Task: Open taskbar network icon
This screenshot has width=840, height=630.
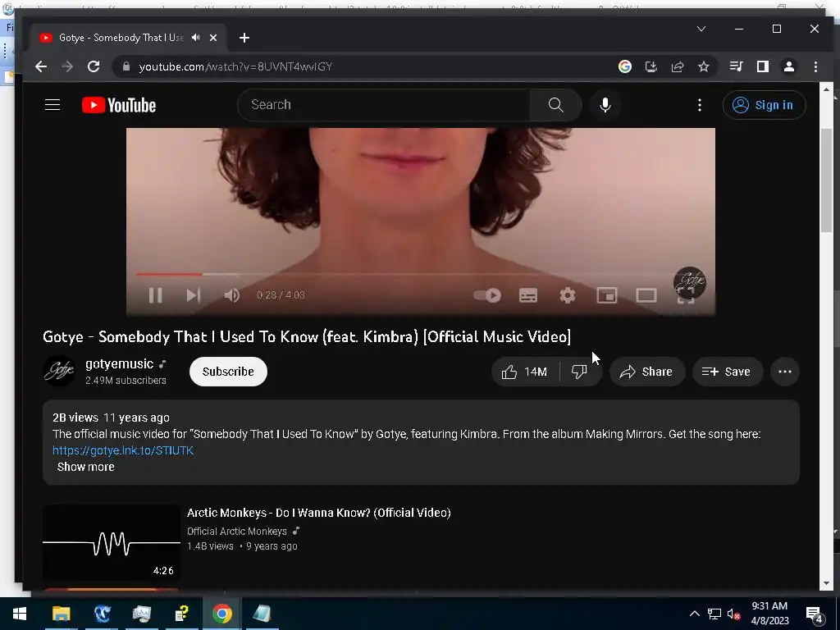Action: click(714, 614)
